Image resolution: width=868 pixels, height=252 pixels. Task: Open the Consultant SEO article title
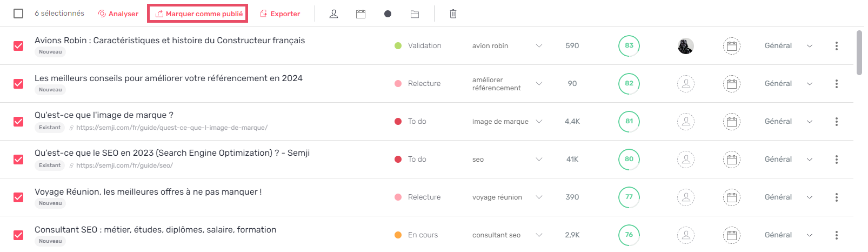point(156,230)
